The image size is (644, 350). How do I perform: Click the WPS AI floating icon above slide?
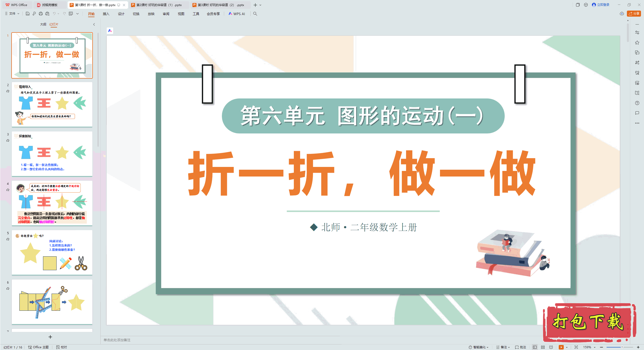pyautogui.click(x=110, y=31)
